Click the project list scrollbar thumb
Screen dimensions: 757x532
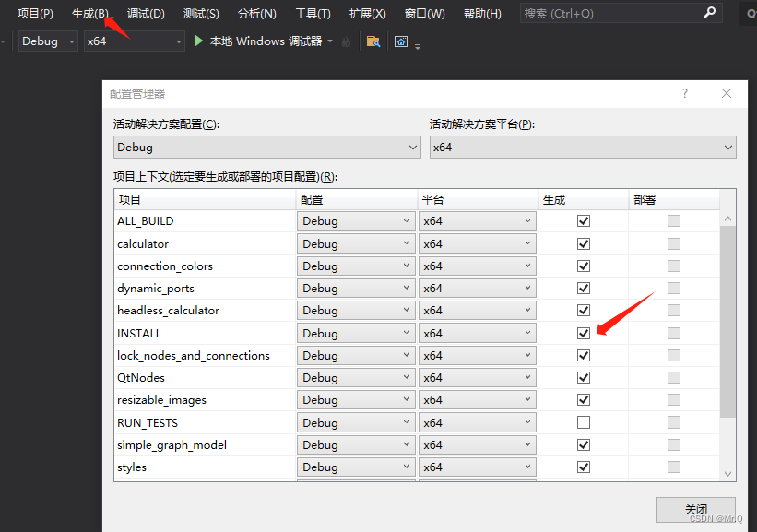727,322
